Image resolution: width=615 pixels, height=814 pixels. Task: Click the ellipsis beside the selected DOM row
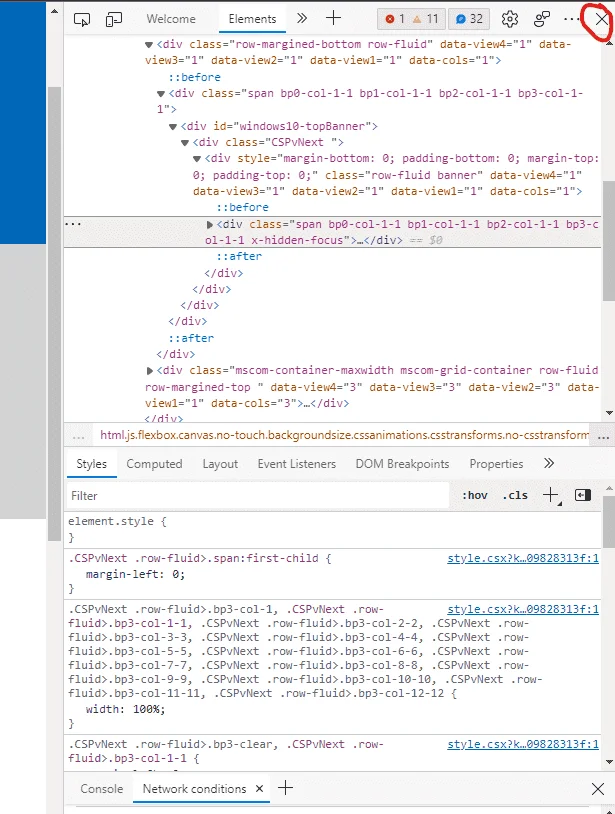click(73, 224)
